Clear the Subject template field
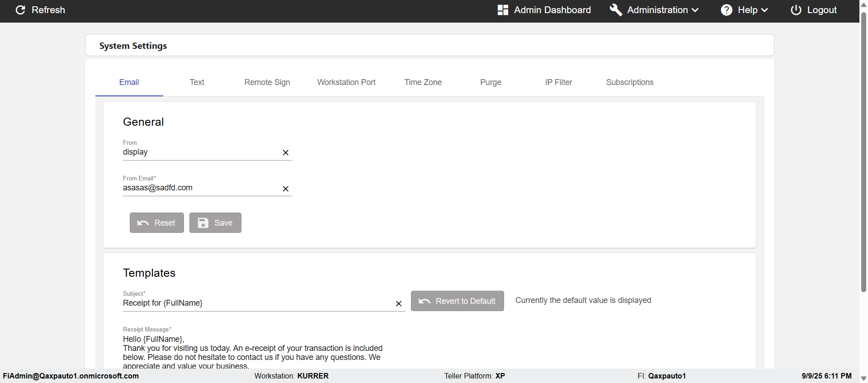This screenshot has height=383, width=868. tap(399, 304)
